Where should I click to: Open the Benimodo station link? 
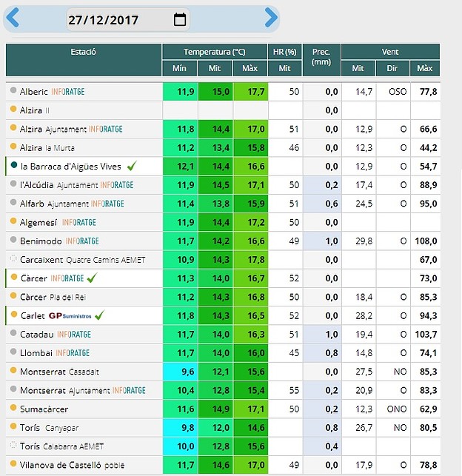41,241
